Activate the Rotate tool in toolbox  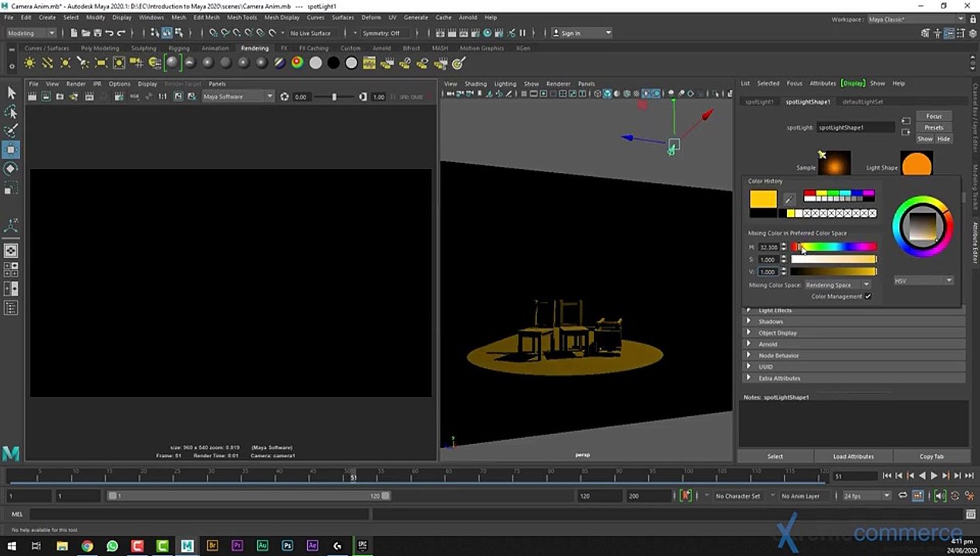[x=11, y=168]
